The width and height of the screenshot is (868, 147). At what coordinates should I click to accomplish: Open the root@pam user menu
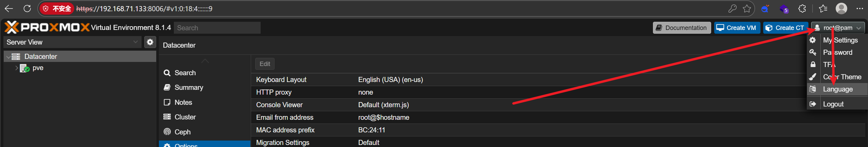coord(838,28)
